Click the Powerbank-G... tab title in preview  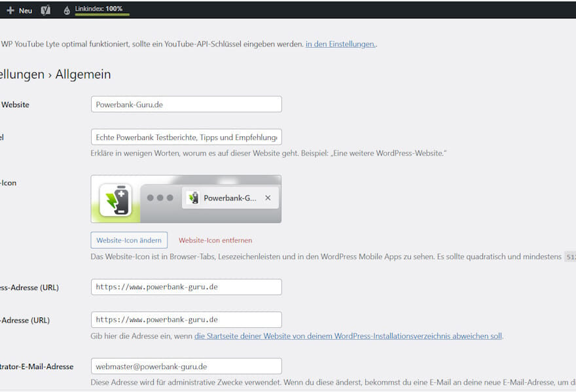point(230,198)
